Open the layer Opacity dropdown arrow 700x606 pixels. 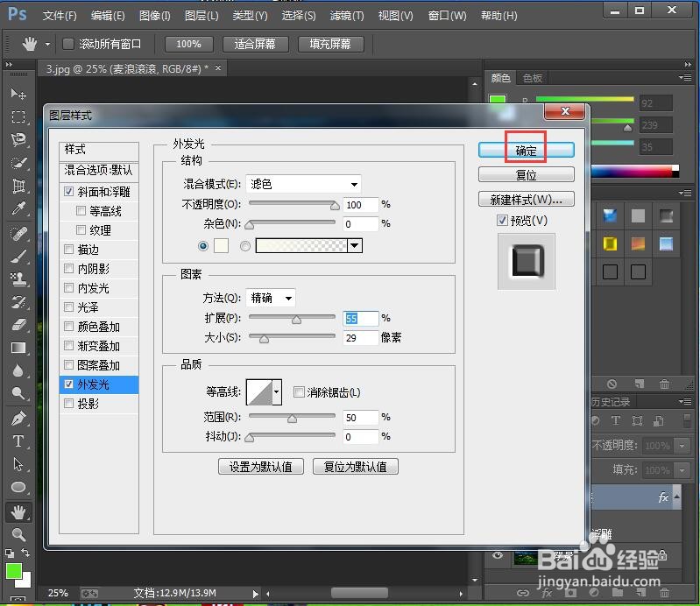point(682,446)
